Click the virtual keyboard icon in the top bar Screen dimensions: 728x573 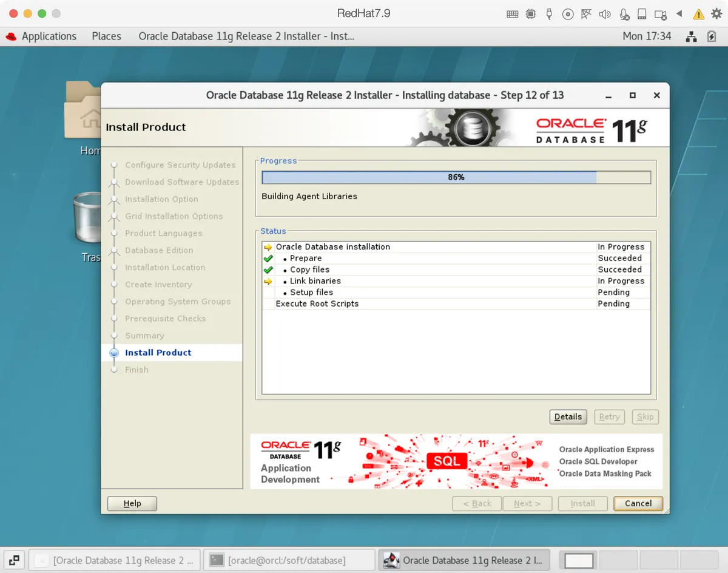(513, 13)
